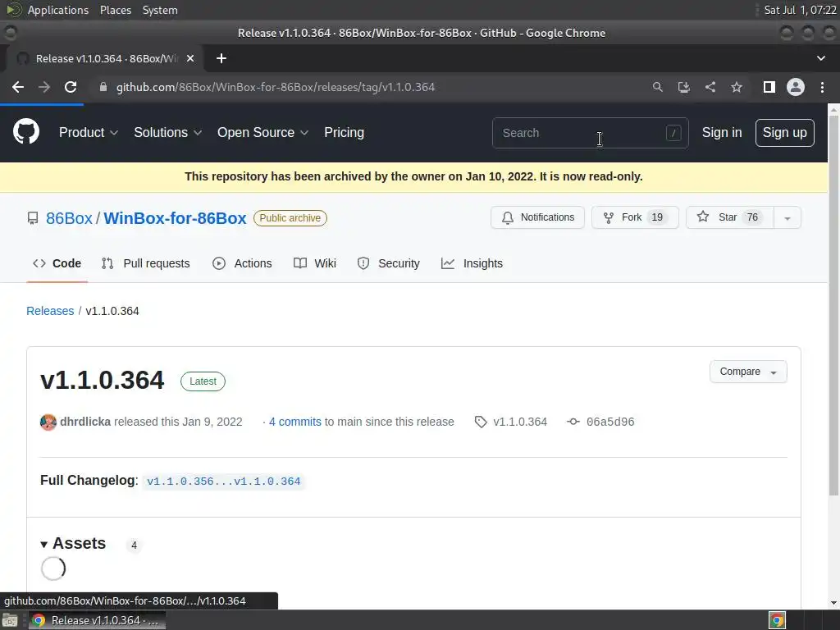Expand the Solutions menu

click(167, 132)
